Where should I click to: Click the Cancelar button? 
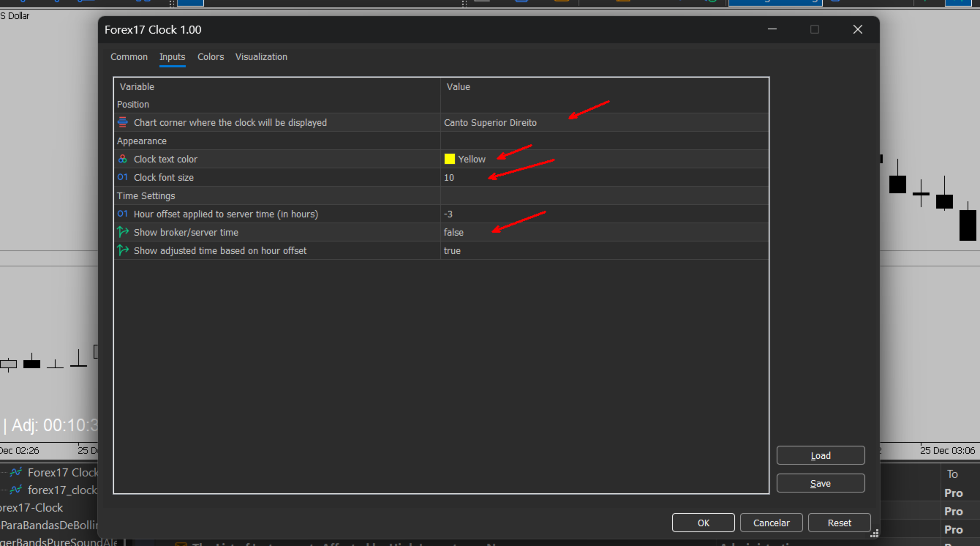point(772,523)
